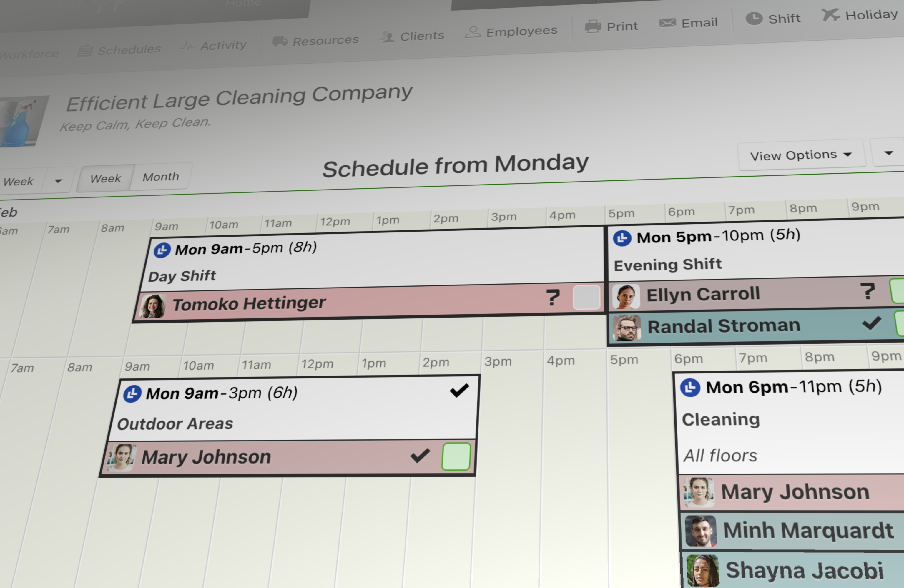Click the checkmark on Randal Stroman row
The width and height of the screenshot is (904, 588).
click(872, 323)
